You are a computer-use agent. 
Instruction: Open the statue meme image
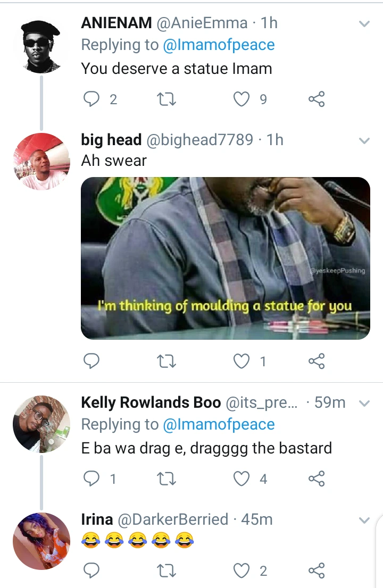pyautogui.click(x=226, y=258)
